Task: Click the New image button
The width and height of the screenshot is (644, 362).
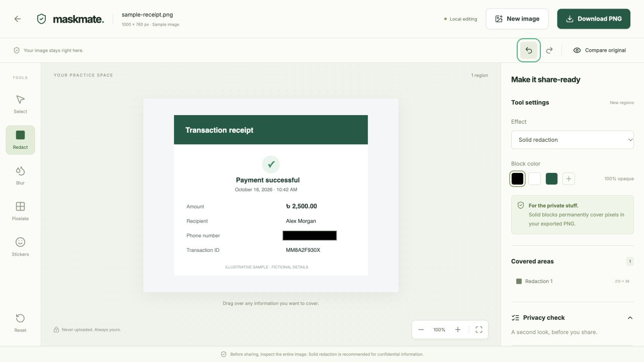Action: tap(517, 19)
